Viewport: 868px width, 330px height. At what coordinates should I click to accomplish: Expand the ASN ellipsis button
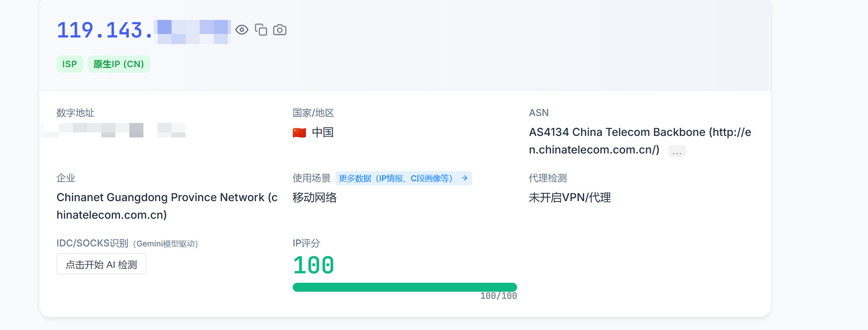tap(677, 151)
